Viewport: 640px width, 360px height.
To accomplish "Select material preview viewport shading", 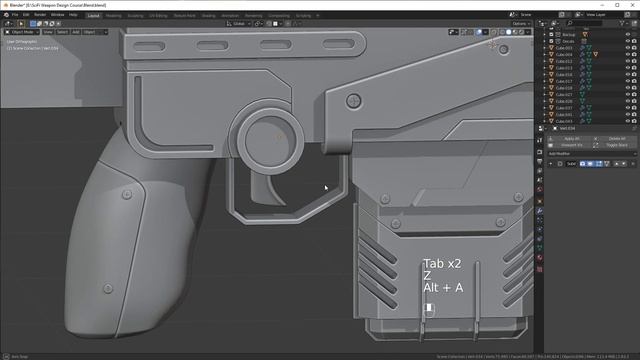I will (515, 32).
